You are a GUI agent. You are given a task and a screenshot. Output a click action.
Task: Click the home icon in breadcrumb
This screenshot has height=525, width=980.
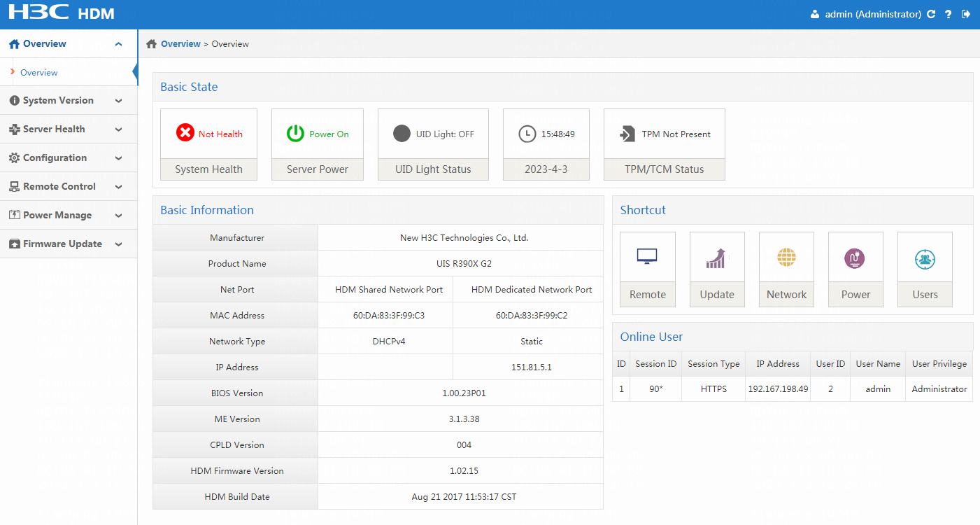coord(151,44)
